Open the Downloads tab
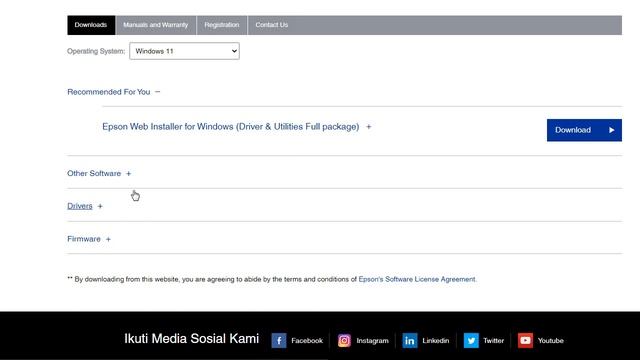Viewport: 640px width, 360px height. coord(91,25)
